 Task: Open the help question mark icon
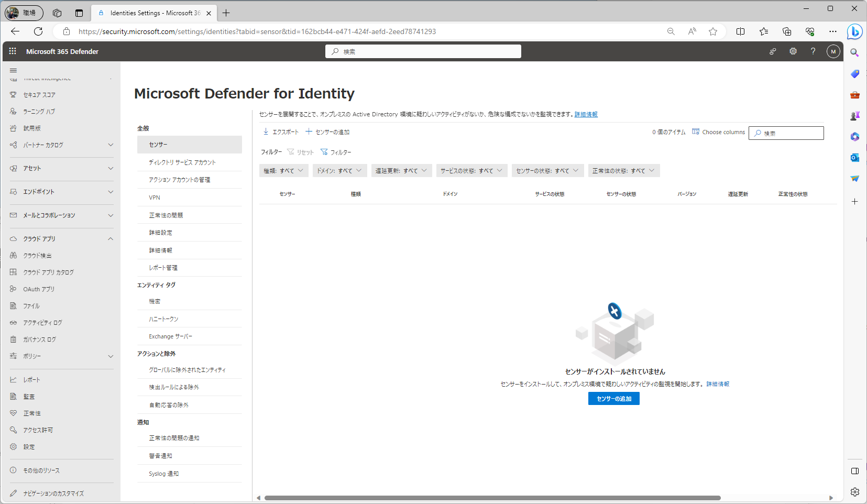pos(813,51)
